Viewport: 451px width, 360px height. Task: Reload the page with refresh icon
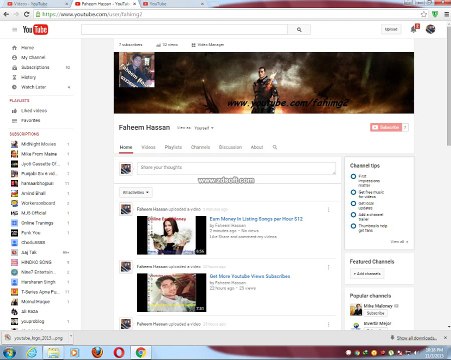(x=27, y=14)
